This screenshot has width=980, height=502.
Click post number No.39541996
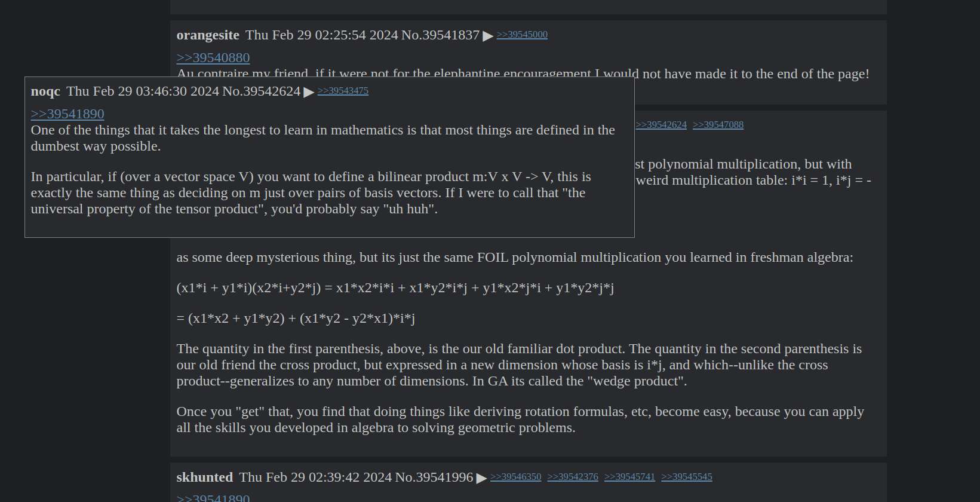click(434, 477)
